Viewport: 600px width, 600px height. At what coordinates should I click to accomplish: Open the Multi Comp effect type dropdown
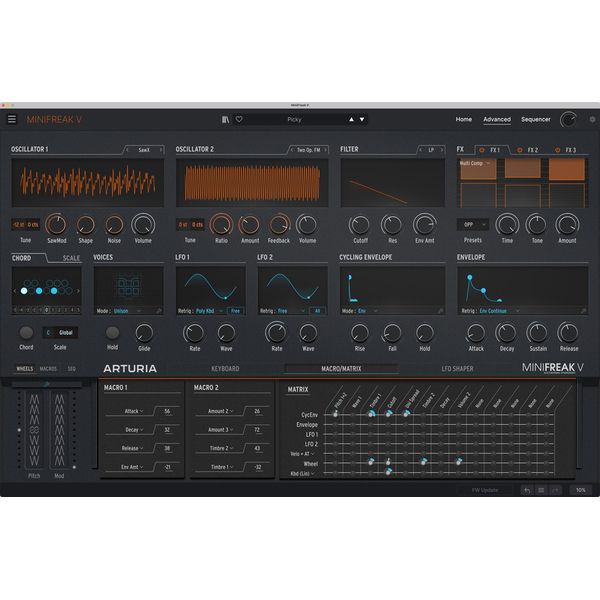(475, 163)
